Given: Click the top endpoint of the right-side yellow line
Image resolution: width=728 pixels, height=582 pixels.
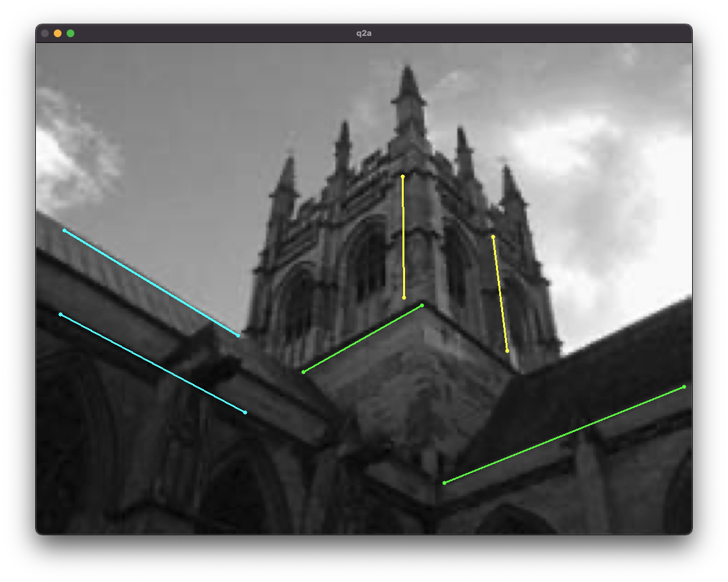Looking at the screenshot, I should [493, 237].
